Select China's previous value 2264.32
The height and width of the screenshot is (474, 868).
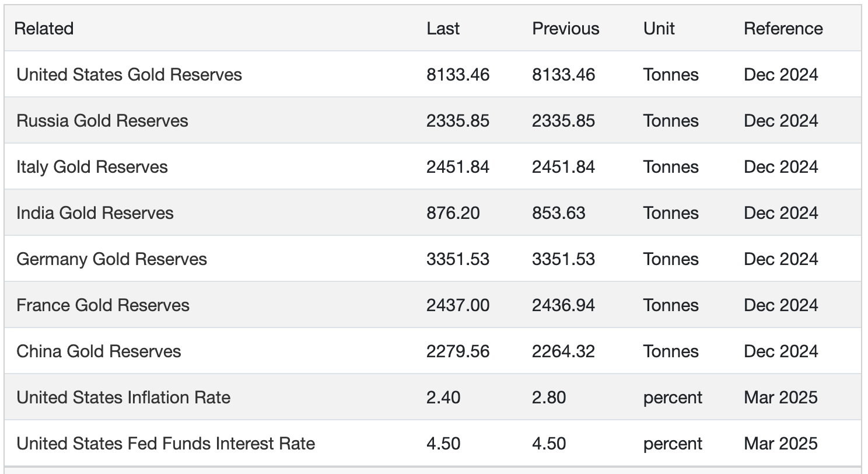coord(563,351)
